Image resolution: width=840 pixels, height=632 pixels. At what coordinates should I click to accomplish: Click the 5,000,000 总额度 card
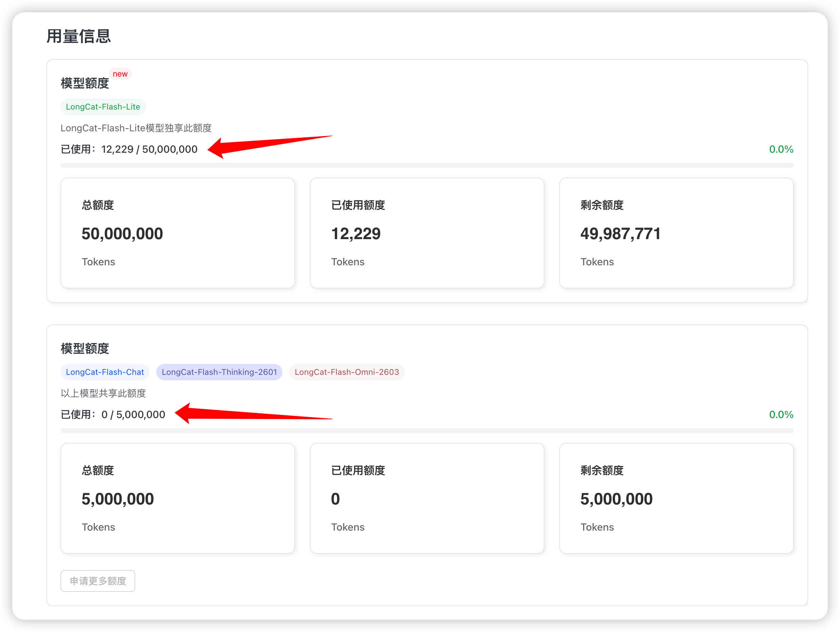click(x=177, y=498)
